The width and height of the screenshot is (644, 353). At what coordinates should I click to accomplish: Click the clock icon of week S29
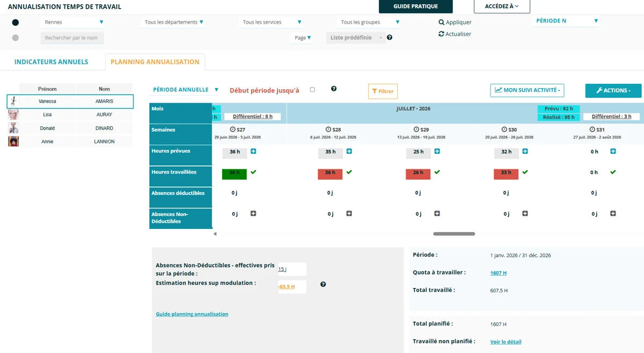pos(416,129)
